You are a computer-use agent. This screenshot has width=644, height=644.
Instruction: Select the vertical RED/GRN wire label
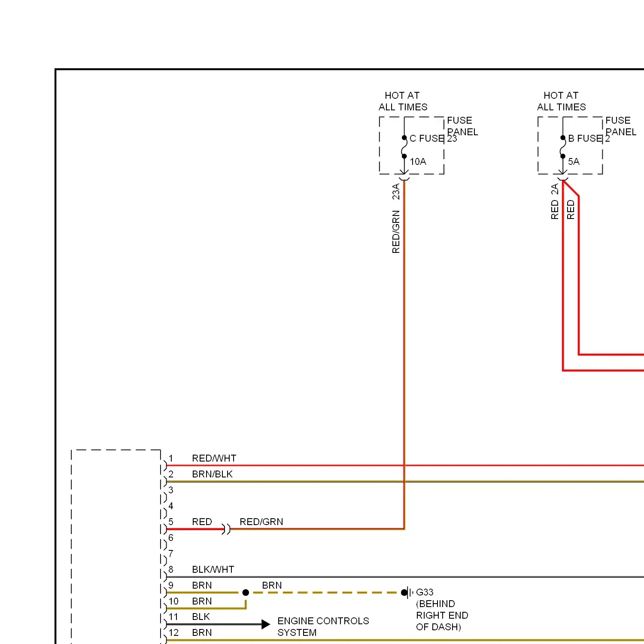(x=396, y=232)
